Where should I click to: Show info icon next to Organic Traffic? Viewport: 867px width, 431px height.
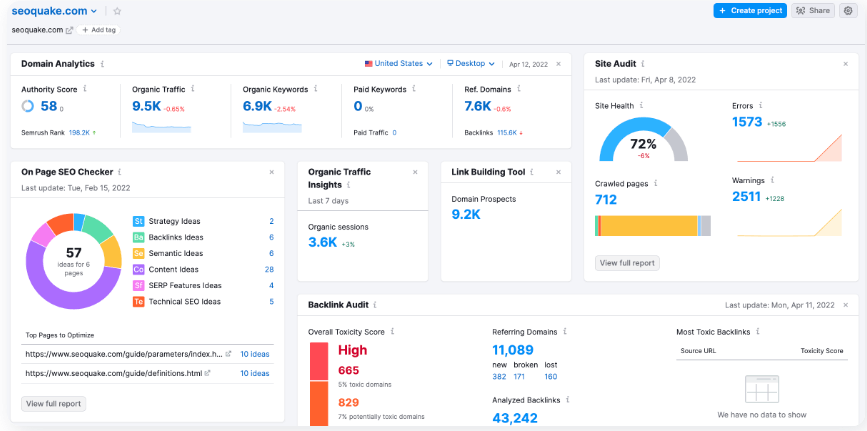pyautogui.click(x=192, y=89)
